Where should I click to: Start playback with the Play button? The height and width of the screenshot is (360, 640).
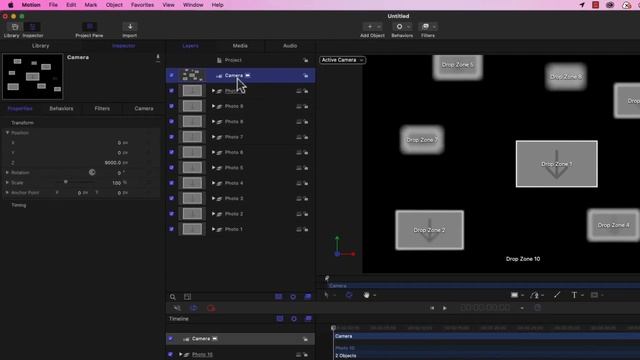(x=444, y=308)
